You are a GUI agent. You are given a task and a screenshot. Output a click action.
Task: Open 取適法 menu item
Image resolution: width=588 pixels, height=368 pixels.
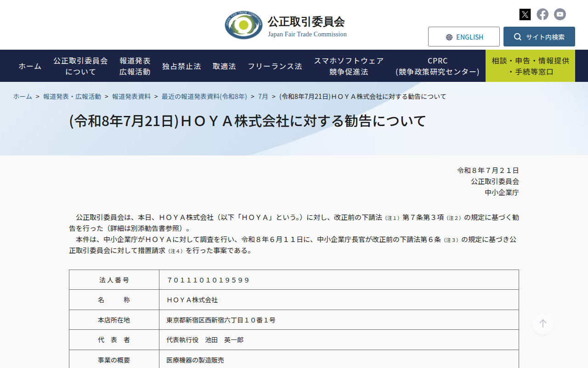pyautogui.click(x=224, y=66)
